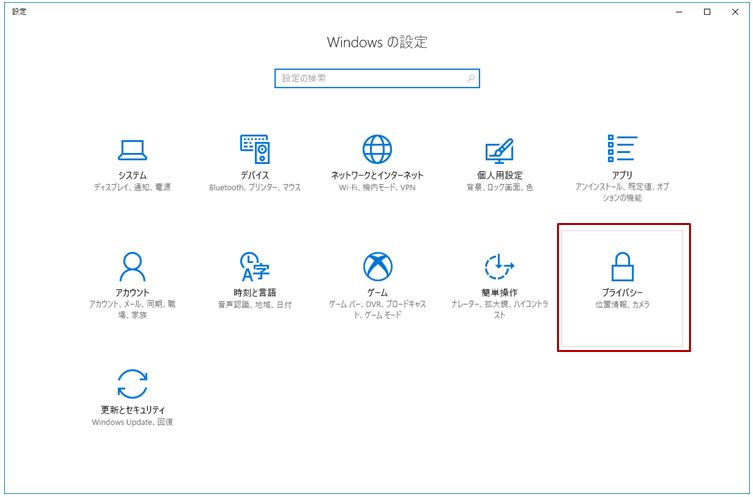Click the 位置情報, カメラ description
This screenshot has height=497, width=753.
pyautogui.click(x=622, y=304)
